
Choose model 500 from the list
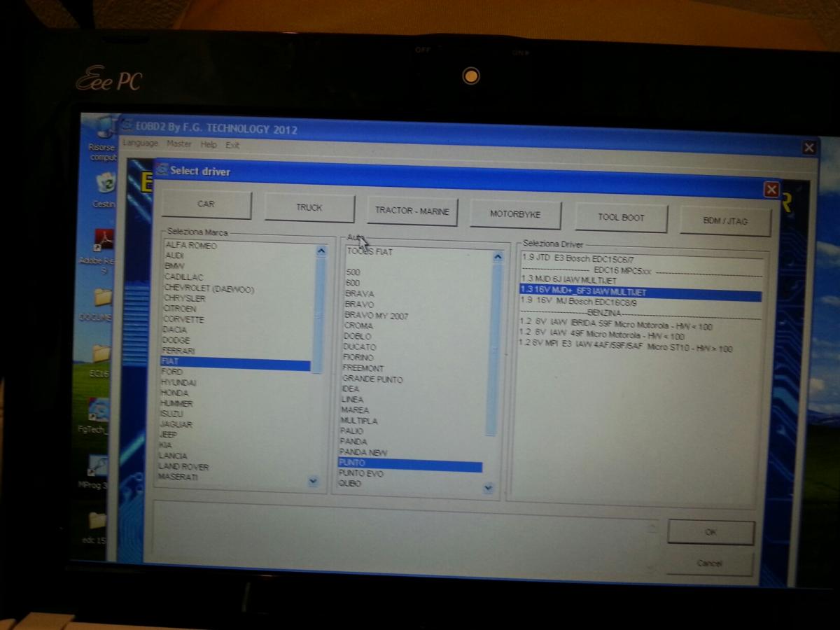[x=353, y=272]
